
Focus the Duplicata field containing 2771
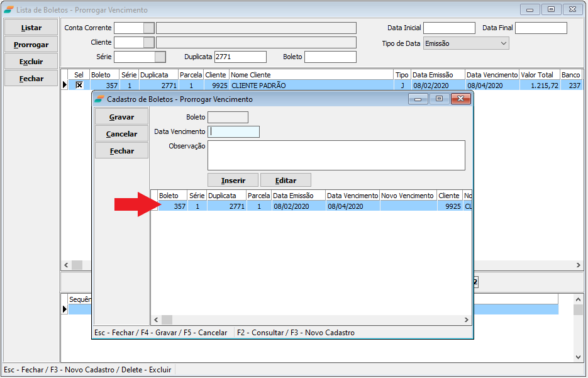pyautogui.click(x=240, y=57)
